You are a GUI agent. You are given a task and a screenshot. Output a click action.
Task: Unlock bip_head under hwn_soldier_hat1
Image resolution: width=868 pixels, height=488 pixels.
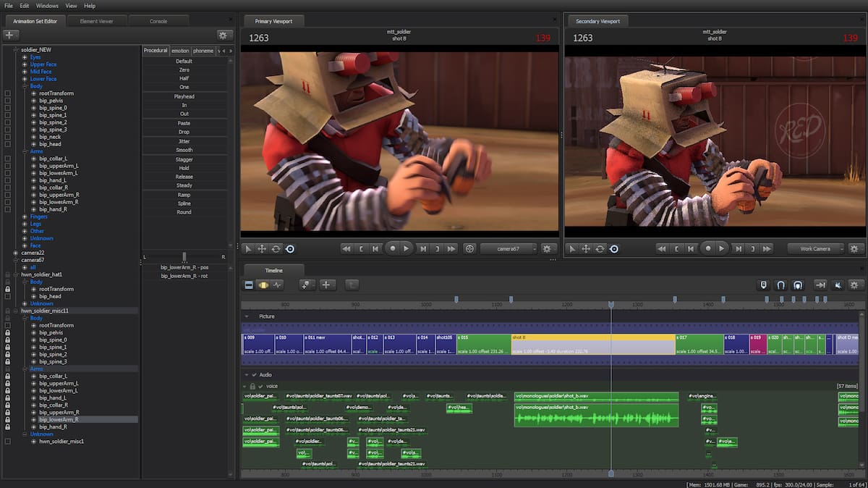tap(8, 296)
